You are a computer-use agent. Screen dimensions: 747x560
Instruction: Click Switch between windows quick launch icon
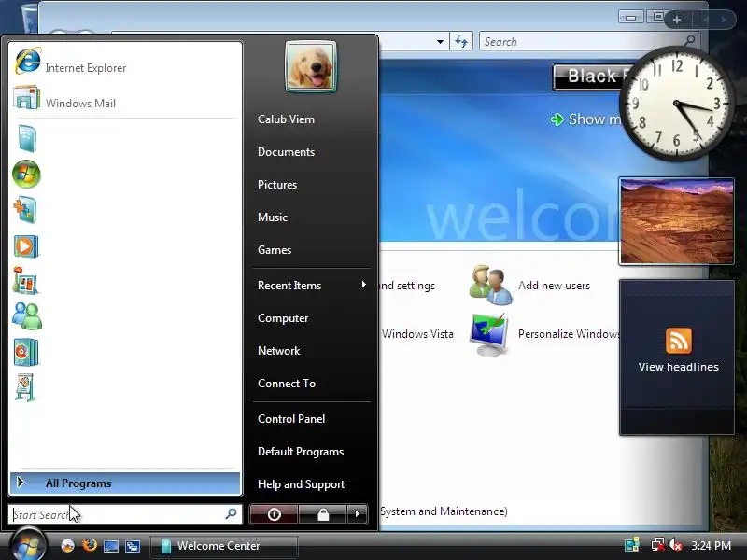coord(133,546)
